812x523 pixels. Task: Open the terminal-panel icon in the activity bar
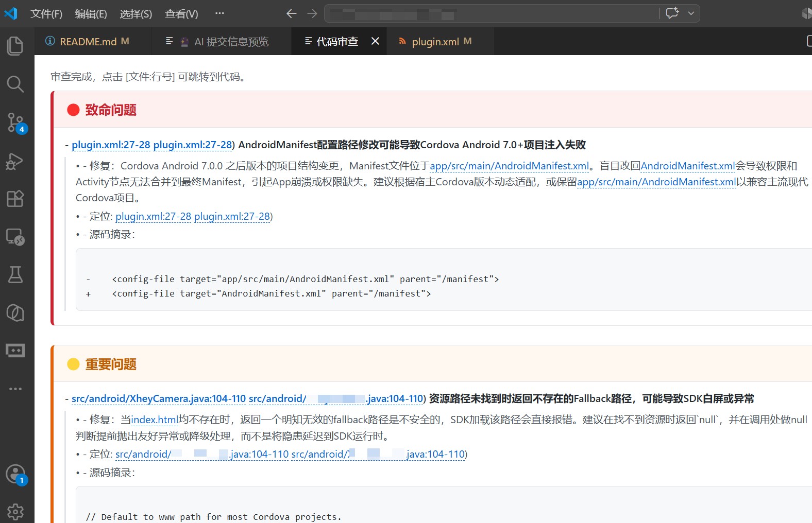point(15,351)
